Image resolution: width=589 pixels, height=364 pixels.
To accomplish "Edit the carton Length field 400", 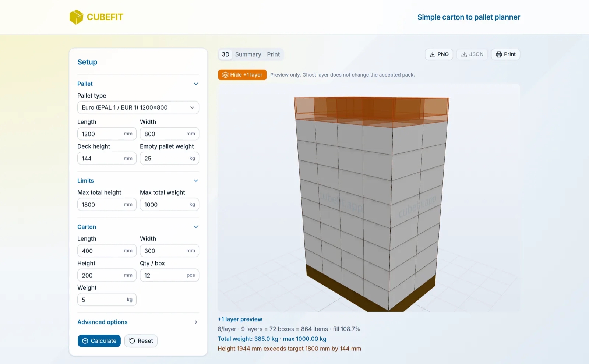I will (107, 251).
